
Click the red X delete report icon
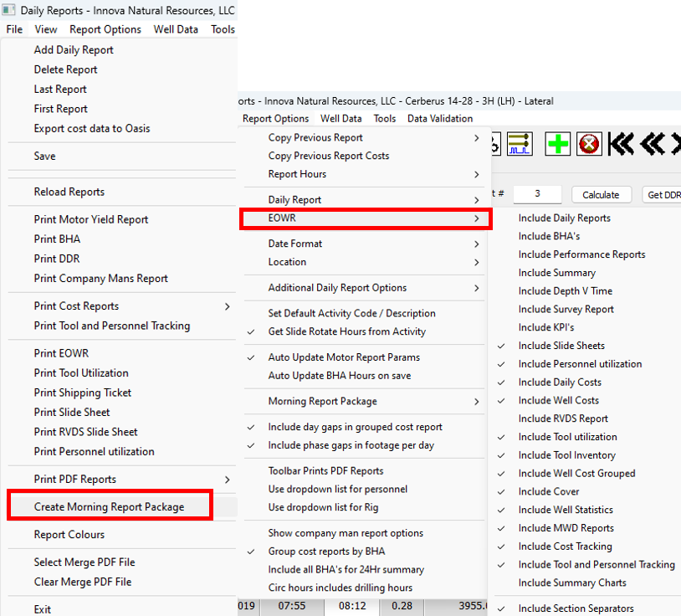coord(589,144)
